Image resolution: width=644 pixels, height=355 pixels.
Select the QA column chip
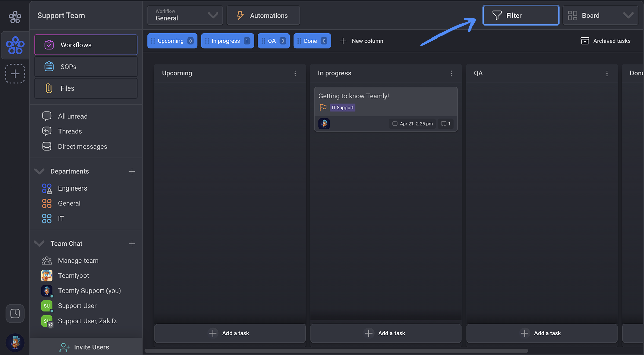[x=274, y=41]
